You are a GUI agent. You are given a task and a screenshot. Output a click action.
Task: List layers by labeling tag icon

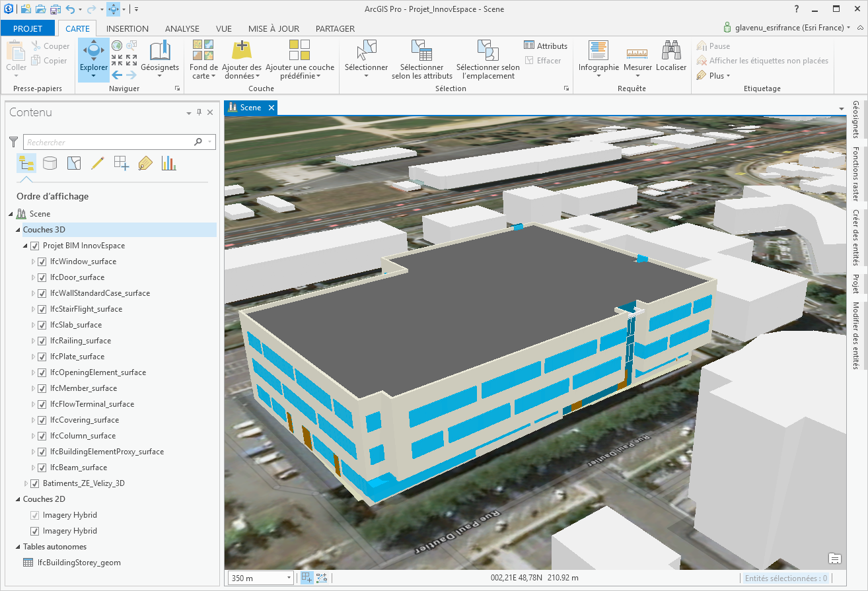[x=145, y=163]
